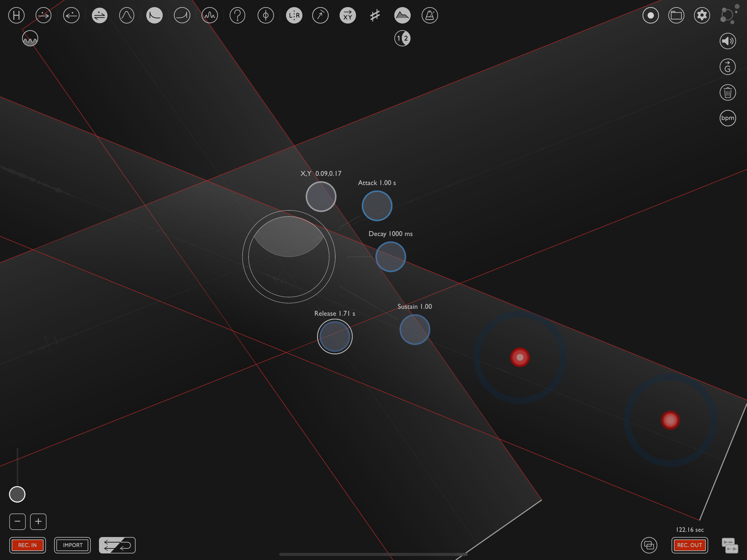Open the bpm tempo settings

pos(727,118)
